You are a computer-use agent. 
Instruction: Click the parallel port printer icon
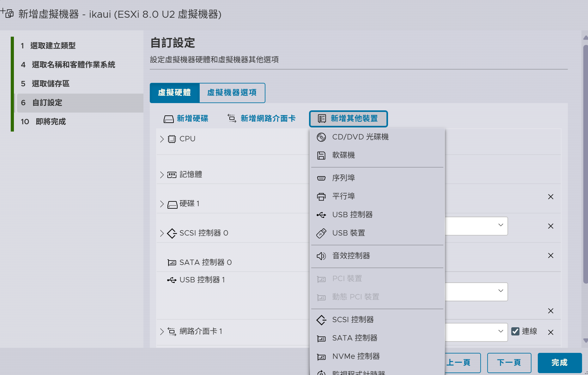[x=321, y=196]
